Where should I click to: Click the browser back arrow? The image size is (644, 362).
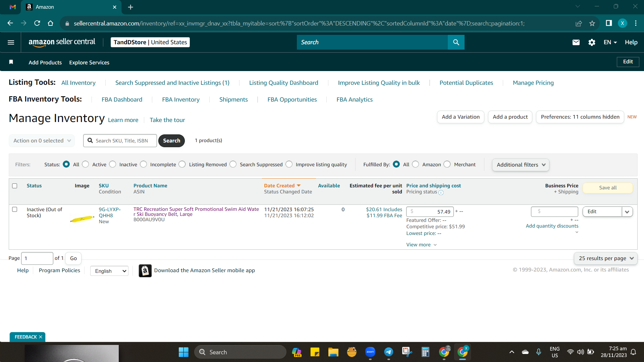tap(10, 23)
